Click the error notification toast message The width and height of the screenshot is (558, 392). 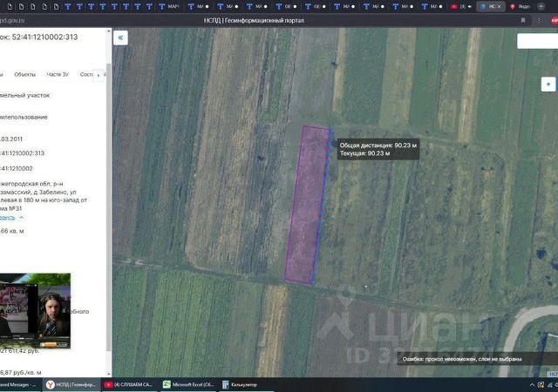coord(477,359)
